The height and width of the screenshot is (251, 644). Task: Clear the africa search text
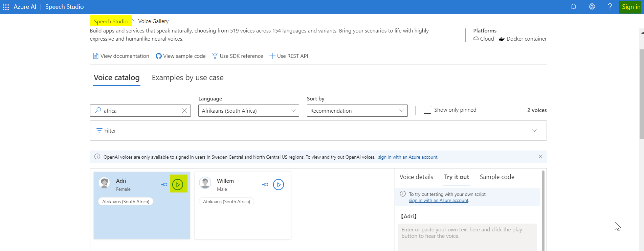pyautogui.click(x=184, y=111)
